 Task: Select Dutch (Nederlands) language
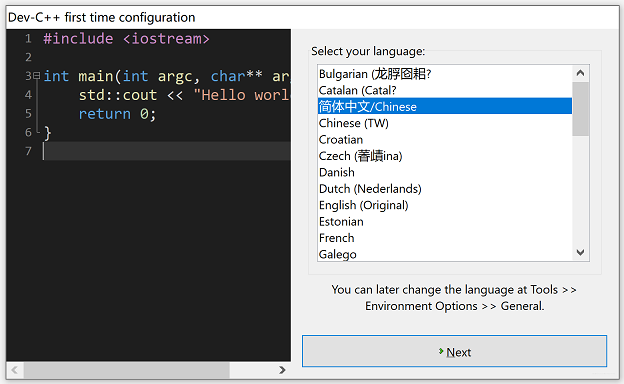click(x=445, y=188)
